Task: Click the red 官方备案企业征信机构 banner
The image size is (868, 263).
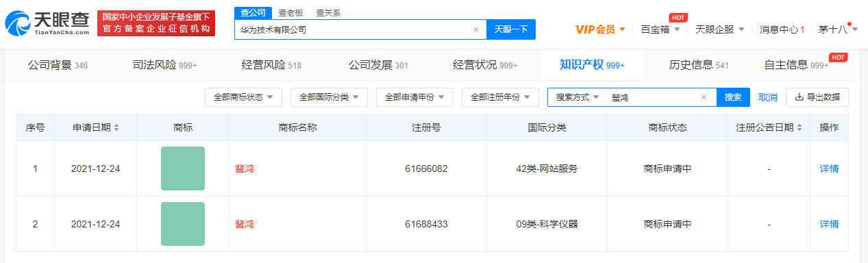Action: tap(156, 23)
